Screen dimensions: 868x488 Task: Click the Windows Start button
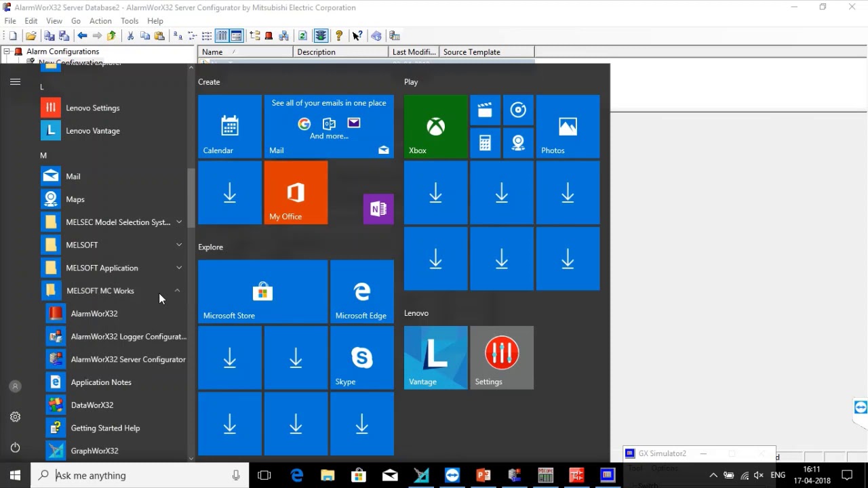coord(15,476)
